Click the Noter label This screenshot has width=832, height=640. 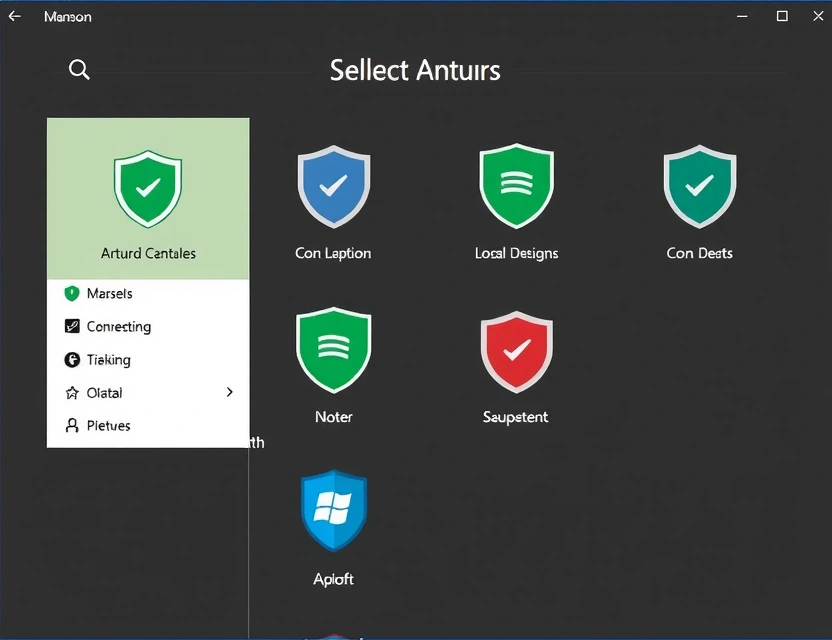(x=334, y=417)
